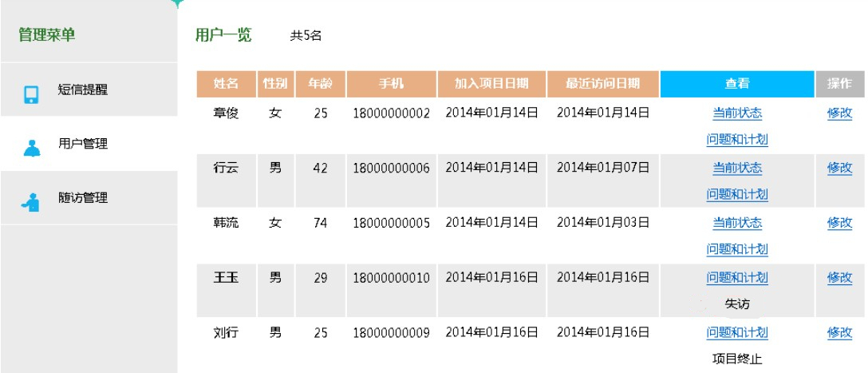The height and width of the screenshot is (373, 868).
Task: Open 问题和计划 for user 章俊
Action: click(x=737, y=140)
